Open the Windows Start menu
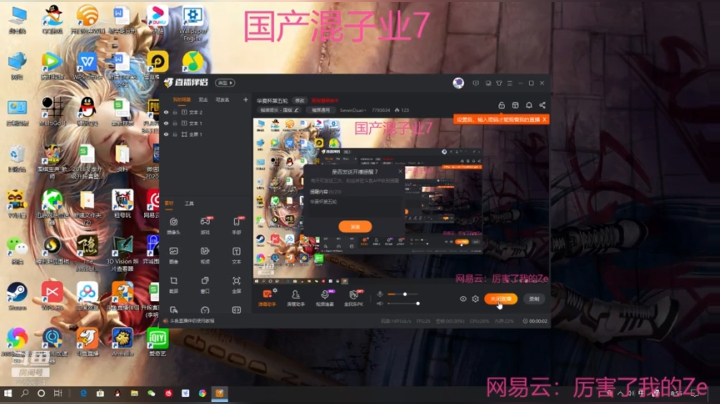 click(8, 393)
